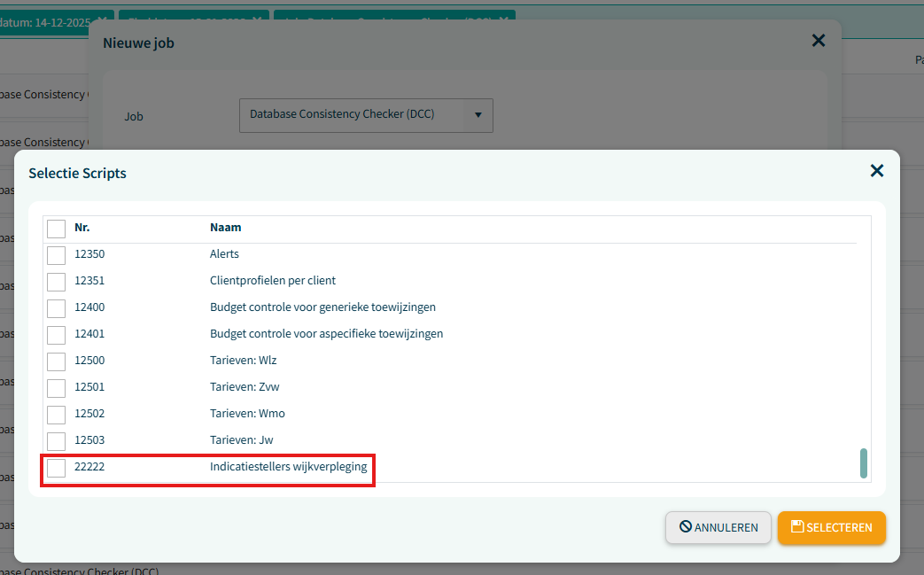Confirm with the Selecteren button
The width and height of the screenshot is (924, 575).
point(831,527)
